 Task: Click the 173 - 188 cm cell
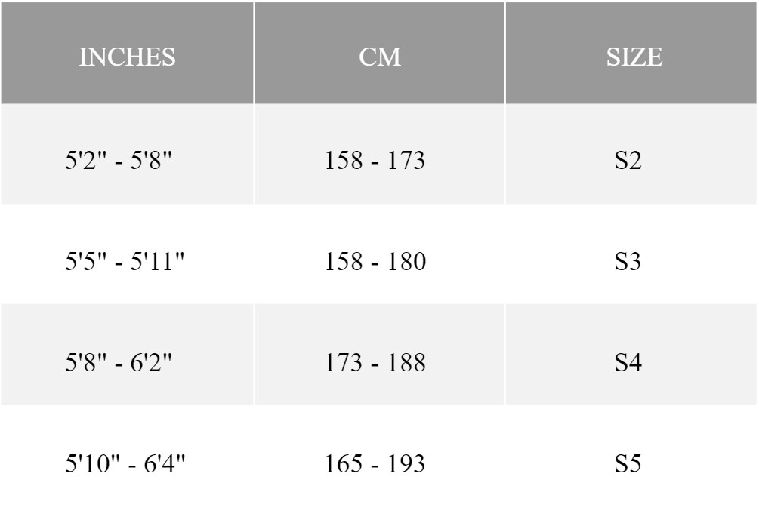pos(379,355)
